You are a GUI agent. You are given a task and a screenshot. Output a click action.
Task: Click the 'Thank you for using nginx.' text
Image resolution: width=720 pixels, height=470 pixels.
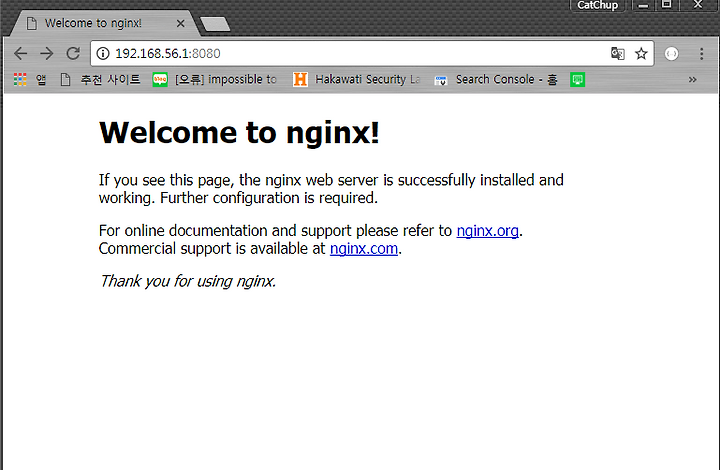[x=188, y=281]
